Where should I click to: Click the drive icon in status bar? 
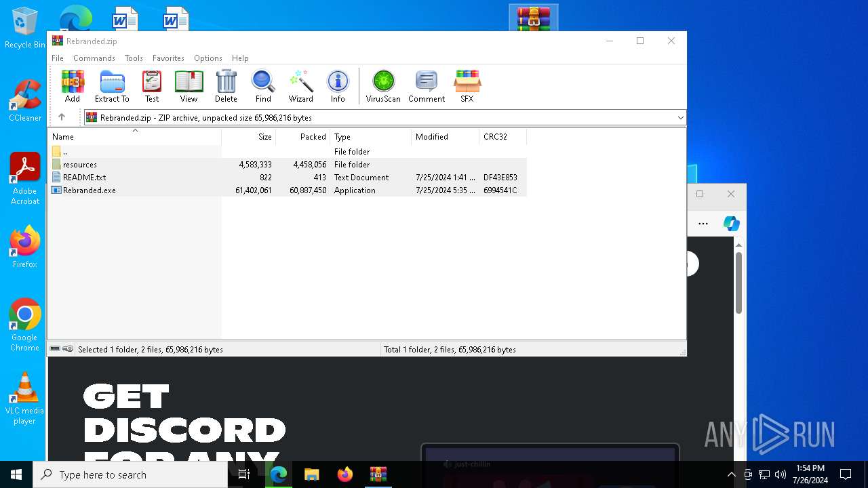(55, 349)
